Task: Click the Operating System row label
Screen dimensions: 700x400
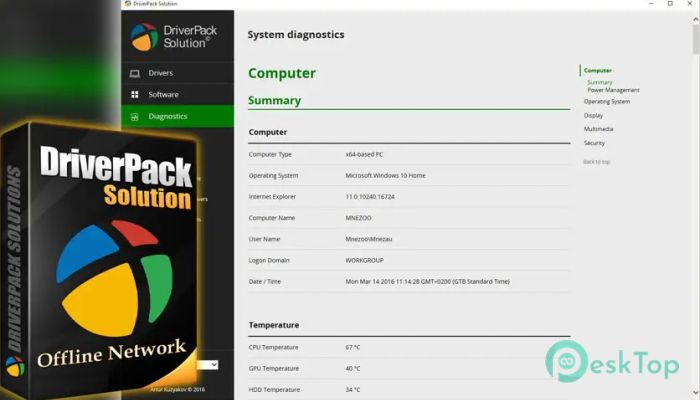Action: 273,175
